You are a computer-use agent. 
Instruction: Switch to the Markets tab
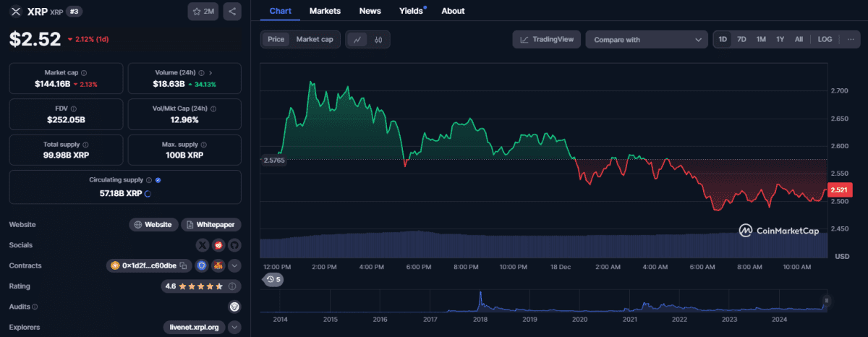click(325, 11)
